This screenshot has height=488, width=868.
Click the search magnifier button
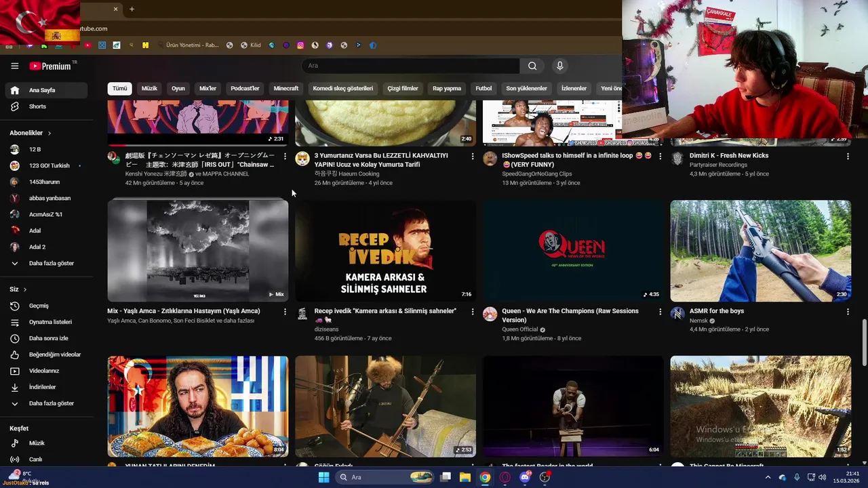pyautogui.click(x=532, y=66)
